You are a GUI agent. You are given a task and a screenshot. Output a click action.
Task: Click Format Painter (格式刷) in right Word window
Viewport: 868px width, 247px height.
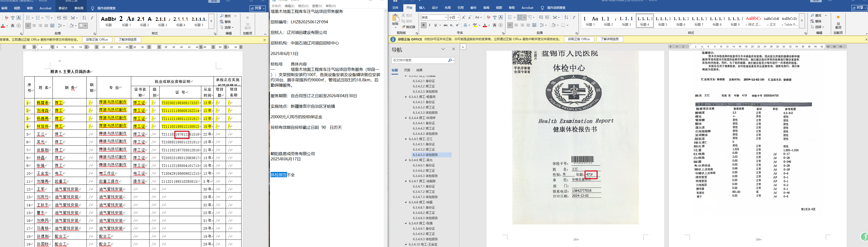tap(408, 27)
